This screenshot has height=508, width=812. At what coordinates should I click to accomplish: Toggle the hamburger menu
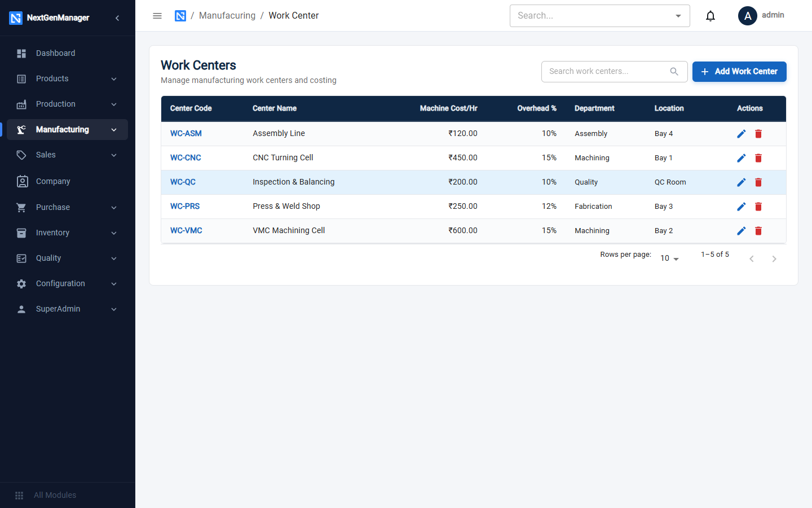tap(157, 16)
